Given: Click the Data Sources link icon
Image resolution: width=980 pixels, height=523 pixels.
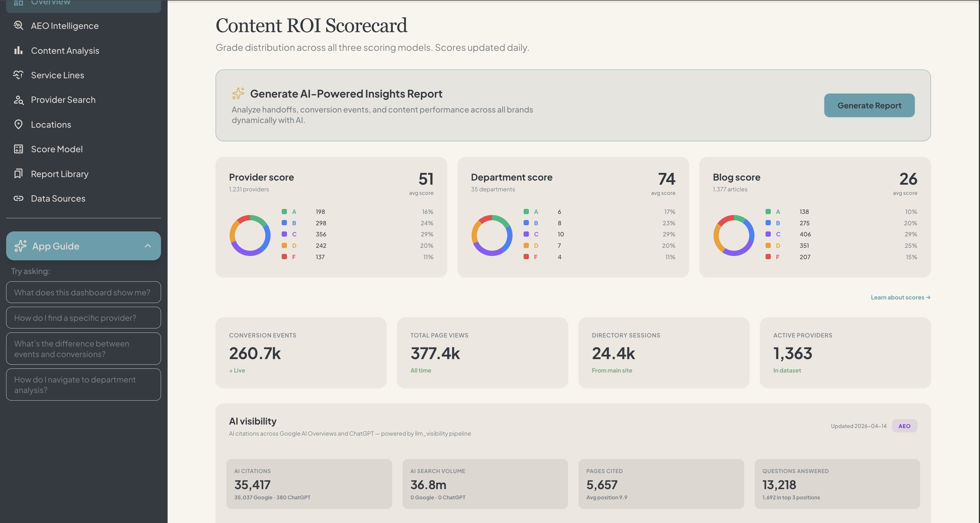Looking at the screenshot, I should tap(18, 198).
